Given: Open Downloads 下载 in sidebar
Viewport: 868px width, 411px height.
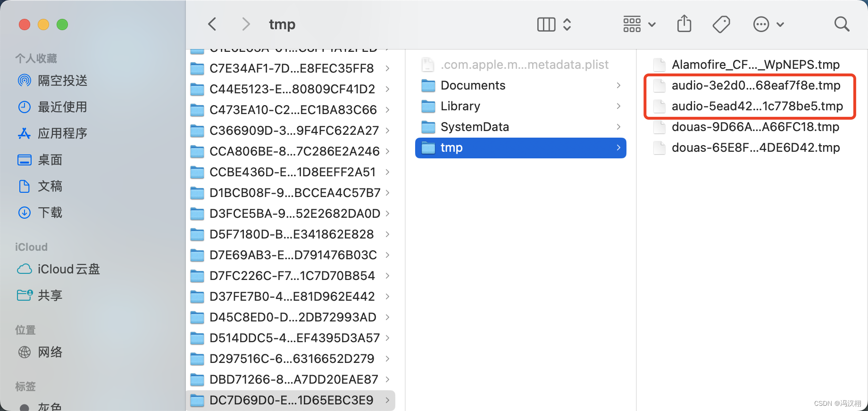Looking at the screenshot, I should 40,213.
